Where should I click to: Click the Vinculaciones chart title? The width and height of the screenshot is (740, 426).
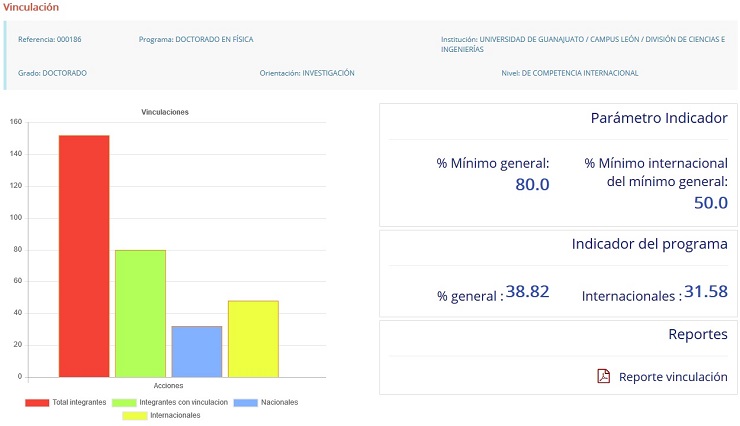tap(165, 112)
